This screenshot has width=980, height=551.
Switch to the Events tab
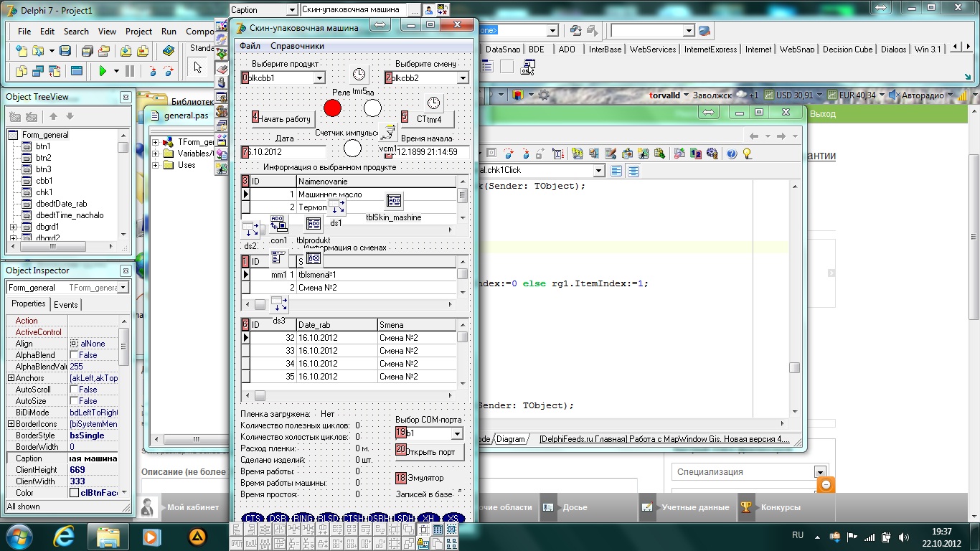66,305
